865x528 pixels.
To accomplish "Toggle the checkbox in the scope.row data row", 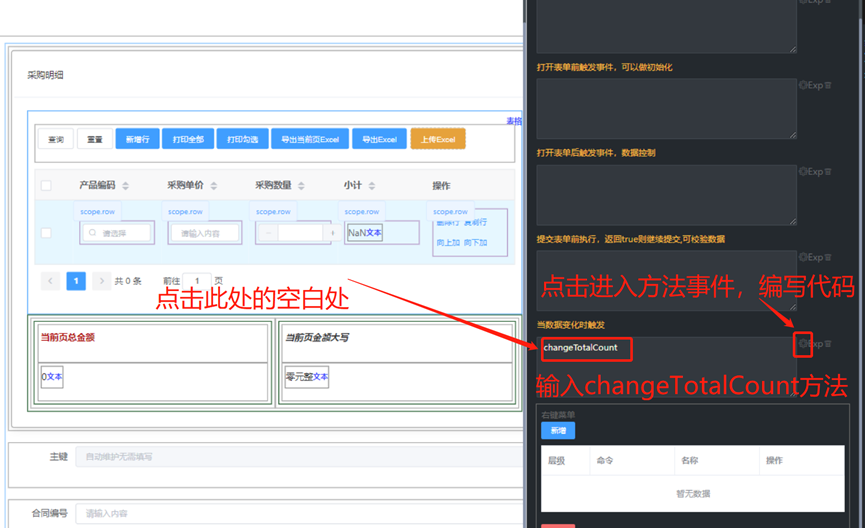I will [46, 233].
